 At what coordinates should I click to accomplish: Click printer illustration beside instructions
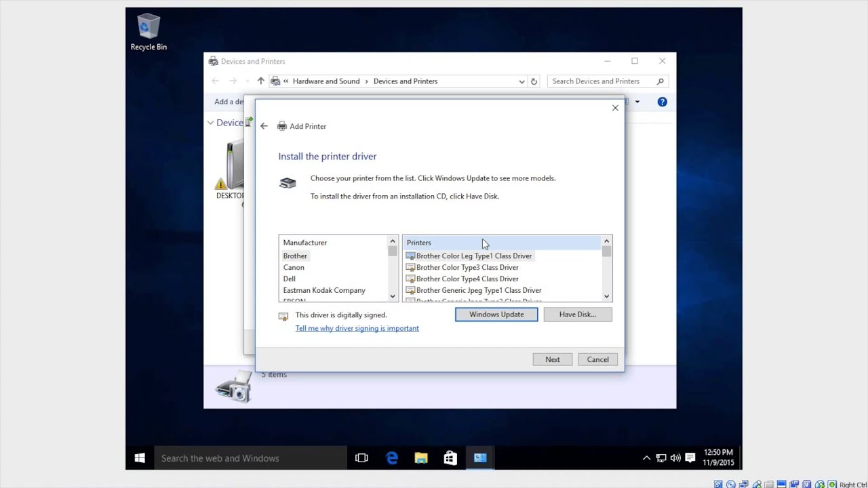288,183
